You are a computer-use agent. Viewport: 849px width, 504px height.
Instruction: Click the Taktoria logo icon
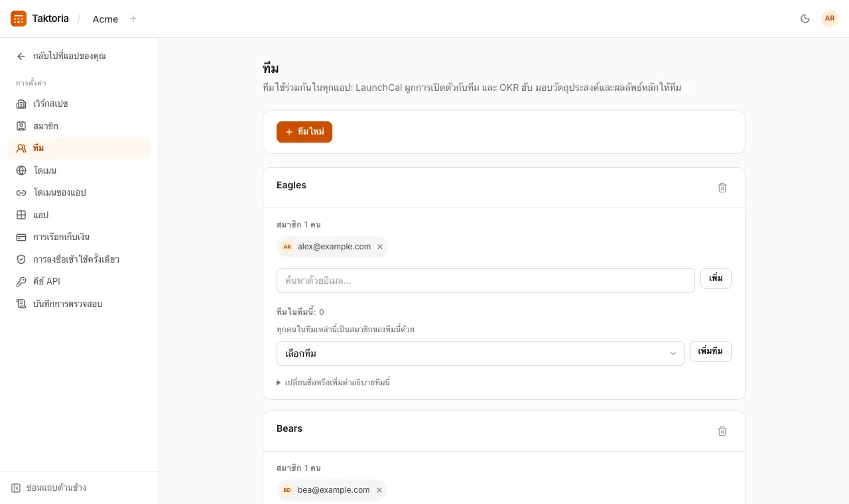point(19,19)
